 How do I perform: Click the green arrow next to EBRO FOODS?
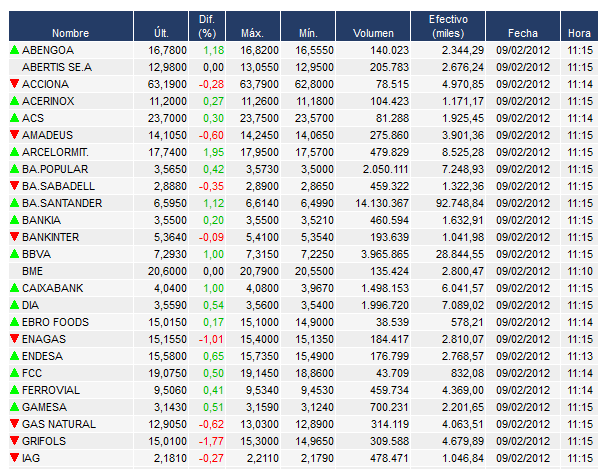coord(15,321)
